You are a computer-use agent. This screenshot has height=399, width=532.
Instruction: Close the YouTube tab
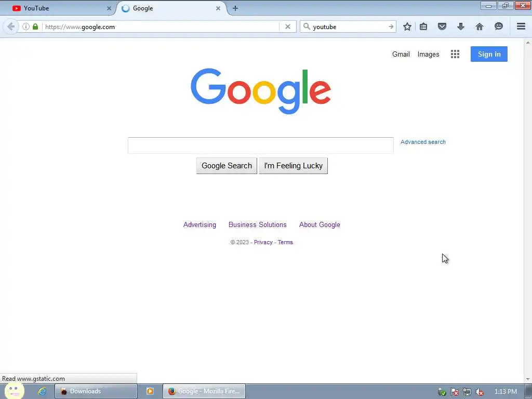[109, 8]
